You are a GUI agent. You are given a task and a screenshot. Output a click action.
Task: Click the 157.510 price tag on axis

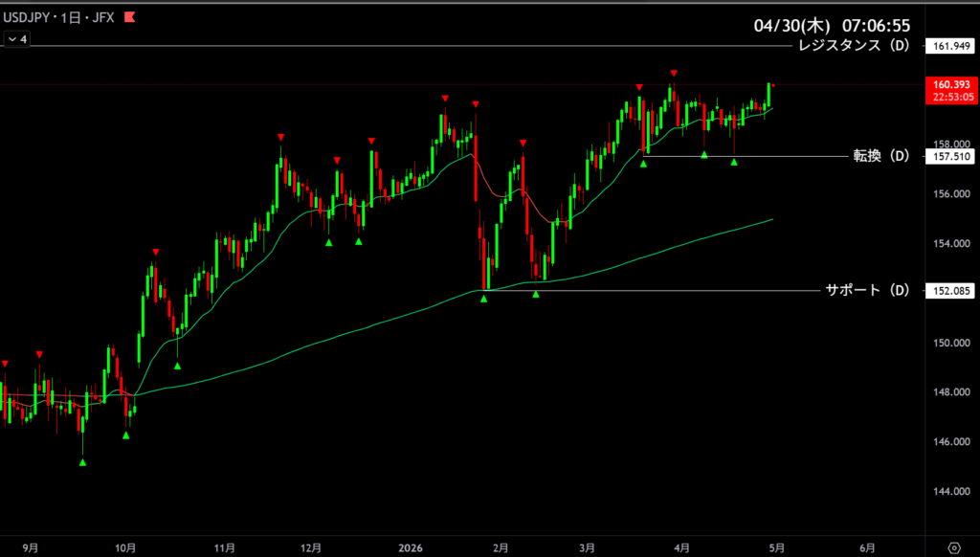pyautogui.click(x=950, y=156)
